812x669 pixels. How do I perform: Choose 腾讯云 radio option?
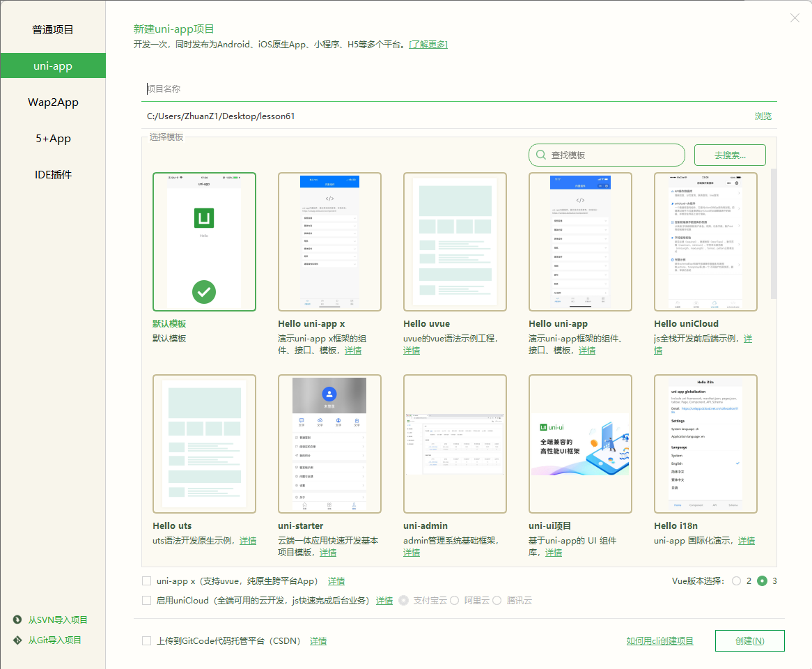pos(497,600)
